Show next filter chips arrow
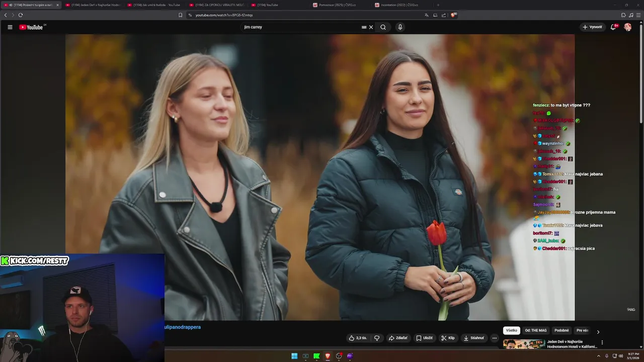Screen dimensions: 644x362 pyautogui.click(x=598, y=332)
